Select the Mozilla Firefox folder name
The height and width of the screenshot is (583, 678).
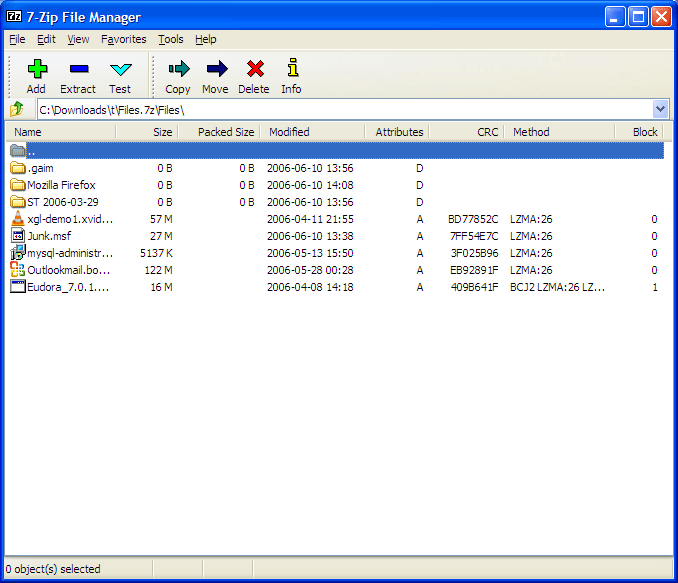tap(61, 185)
